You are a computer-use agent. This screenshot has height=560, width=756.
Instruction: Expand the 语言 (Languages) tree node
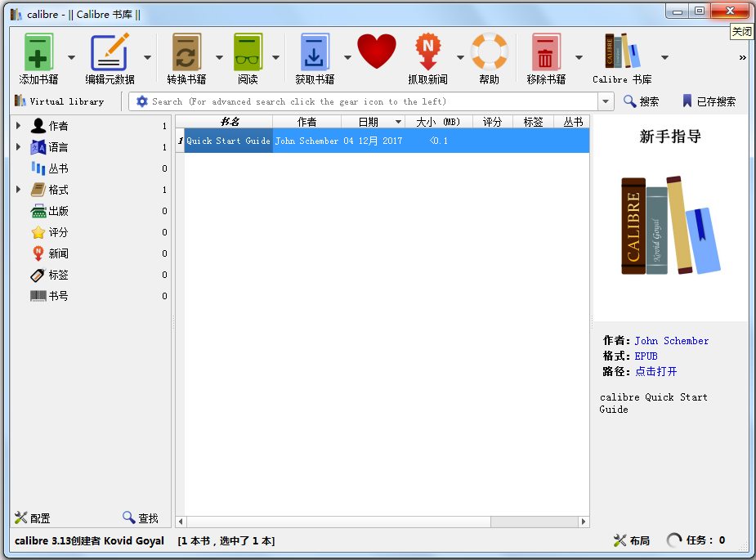tap(18, 147)
